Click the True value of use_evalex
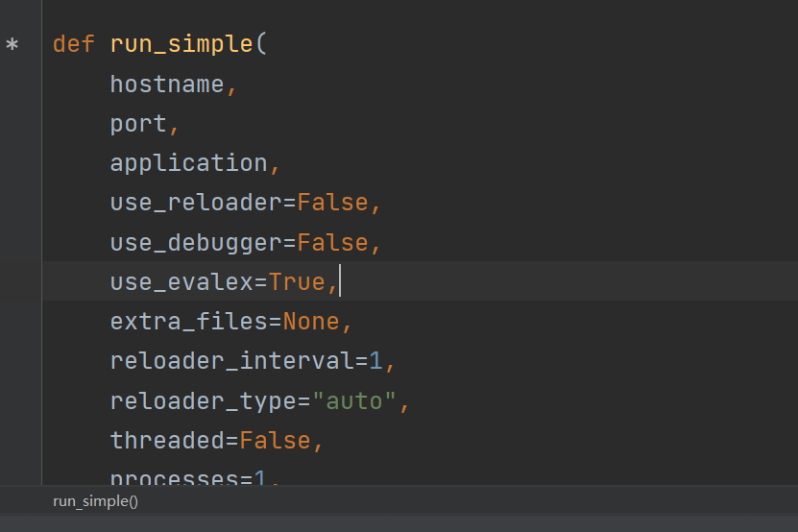Viewport: 798px width, 532px height. [x=297, y=282]
